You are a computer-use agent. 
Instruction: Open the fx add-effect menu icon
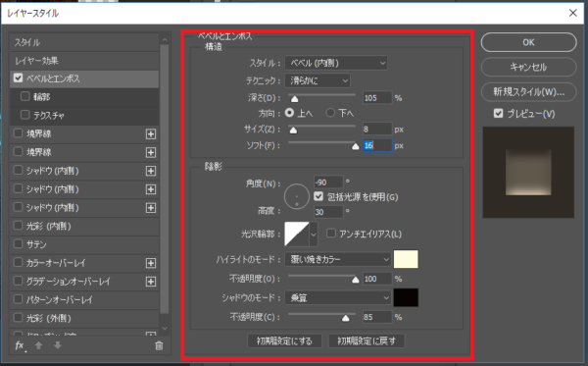tap(20, 345)
